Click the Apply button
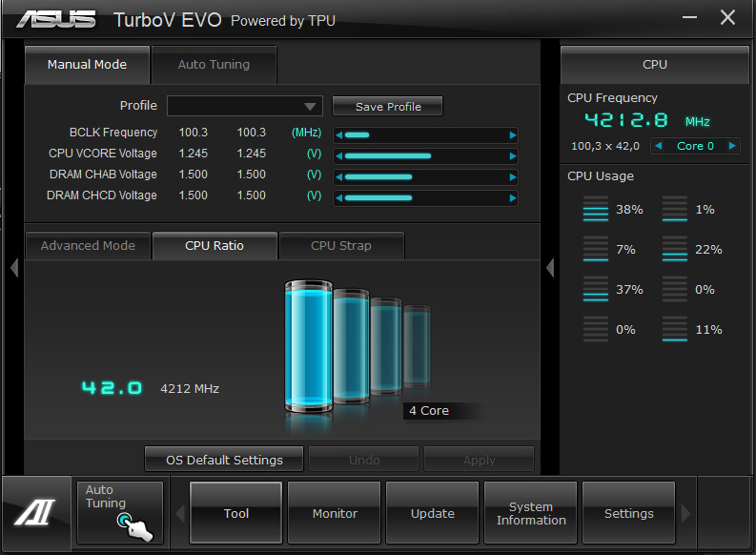756x555 pixels. pyautogui.click(x=480, y=460)
